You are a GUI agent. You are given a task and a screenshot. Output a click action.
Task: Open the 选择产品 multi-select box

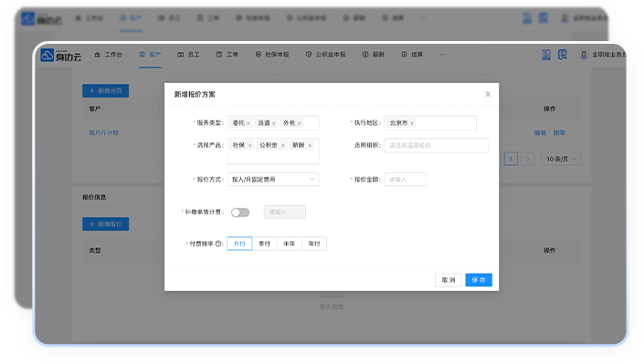(273, 151)
